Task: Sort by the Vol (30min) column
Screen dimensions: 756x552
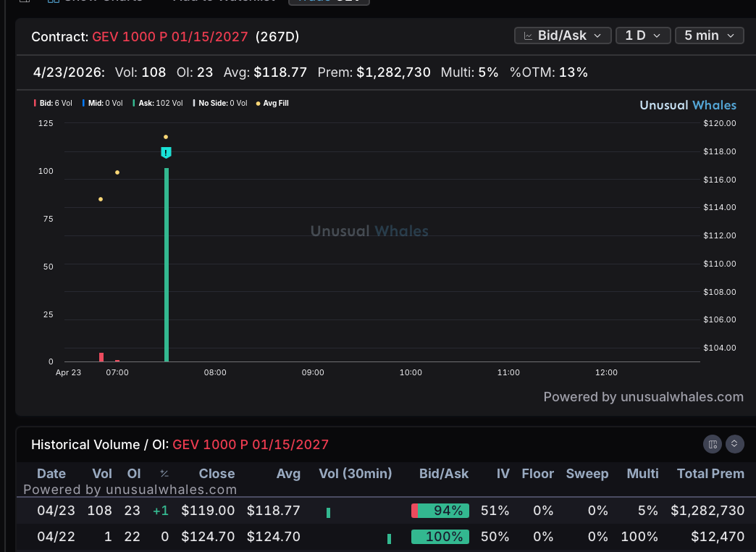Action: tap(356, 473)
